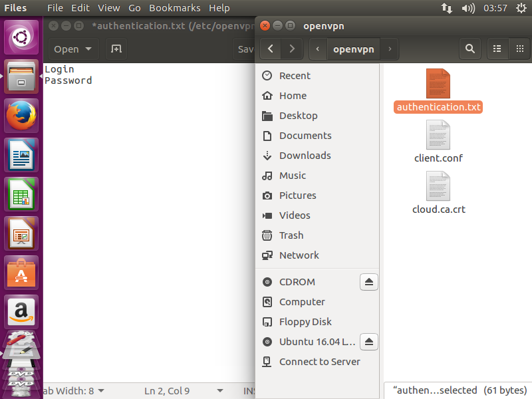Launch Files manager from the dock
Screen dimensions: 532x399
(21, 76)
